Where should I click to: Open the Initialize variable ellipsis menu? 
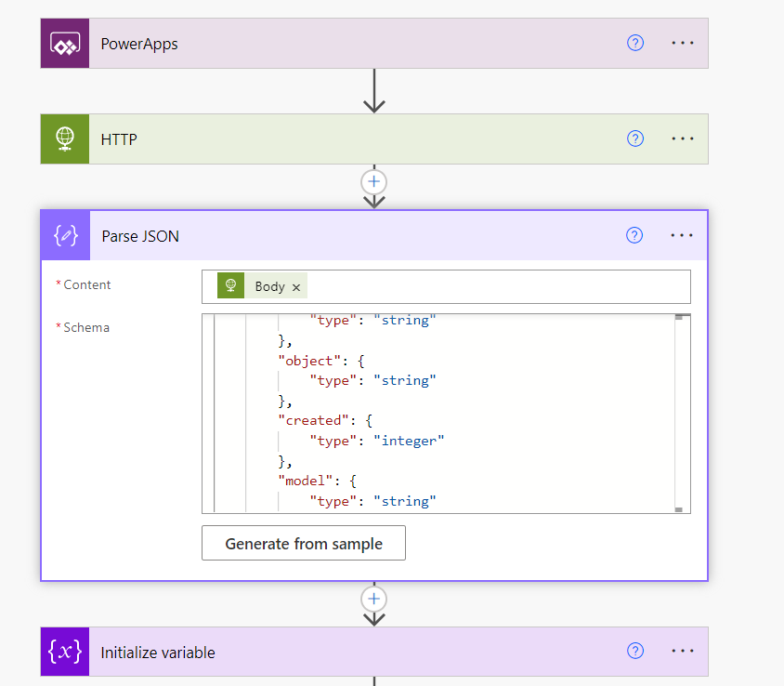(683, 652)
